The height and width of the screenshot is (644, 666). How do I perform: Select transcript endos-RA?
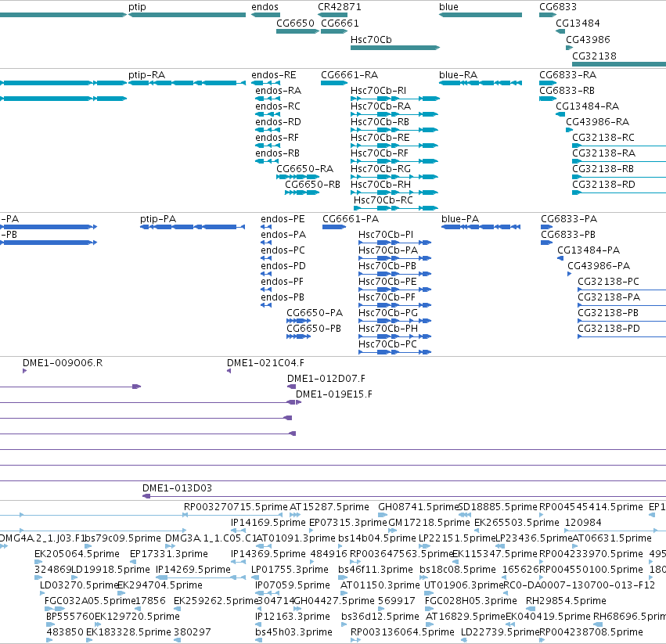click(x=268, y=99)
